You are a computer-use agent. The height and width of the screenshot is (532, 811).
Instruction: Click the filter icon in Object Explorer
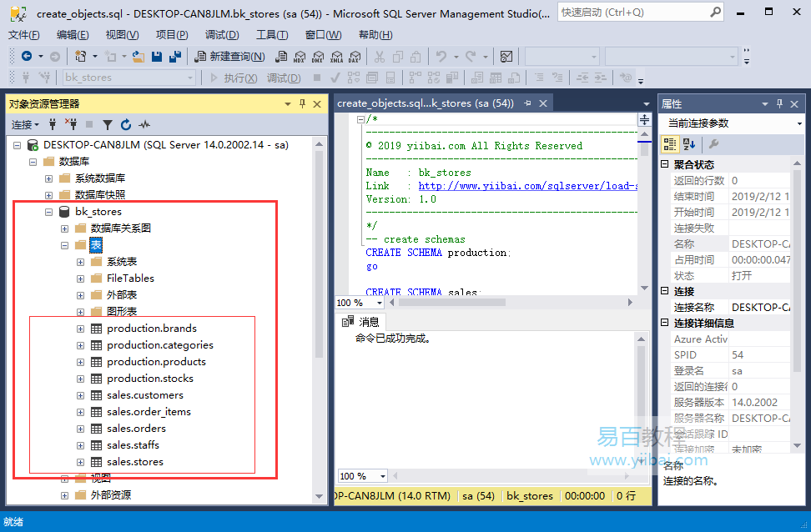[x=107, y=125]
